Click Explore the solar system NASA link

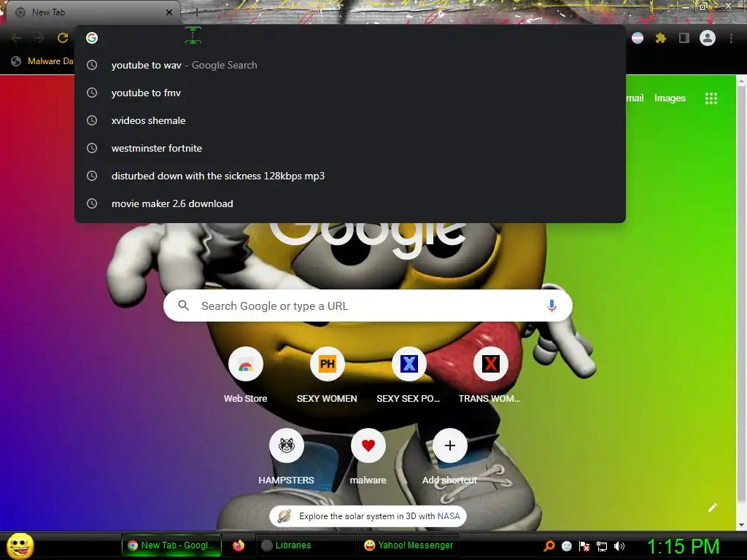[368, 516]
